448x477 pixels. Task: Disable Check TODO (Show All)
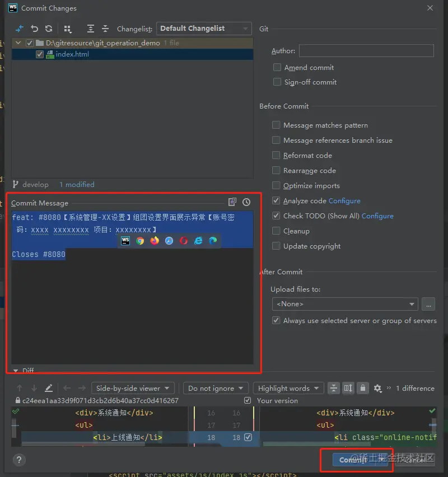click(276, 216)
